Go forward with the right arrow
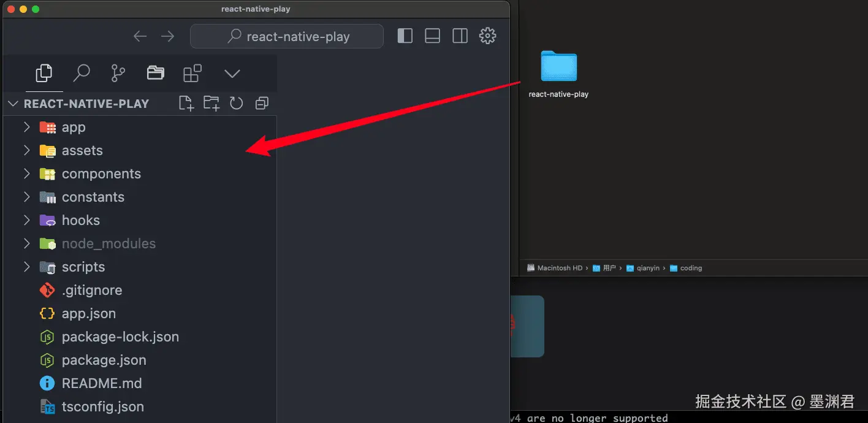This screenshot has width=868, height=423. tap(167, 36)
